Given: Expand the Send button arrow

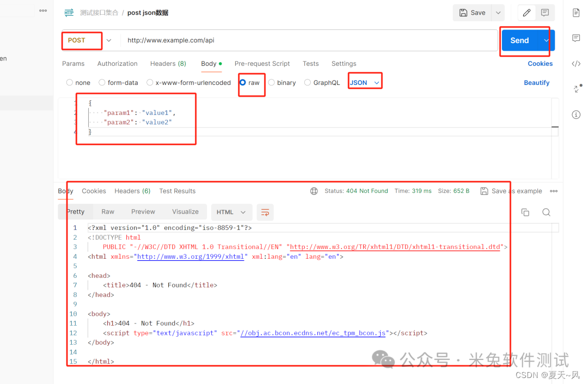Looking at the screenshot, I should click(x=547, y=40).
